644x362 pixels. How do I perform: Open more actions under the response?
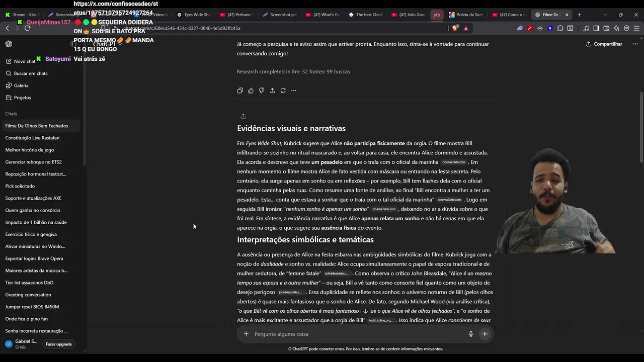[x=294, y=90]
